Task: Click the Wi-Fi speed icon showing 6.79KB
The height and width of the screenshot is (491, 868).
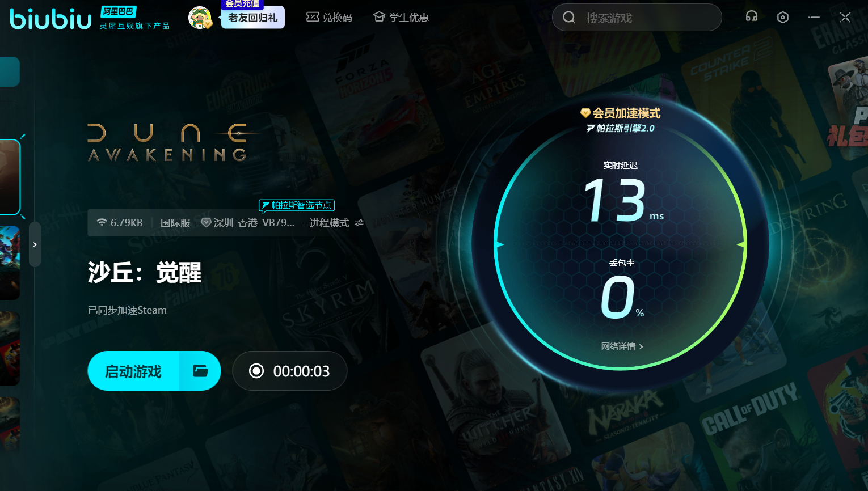Action: click(x=102, y=223)
